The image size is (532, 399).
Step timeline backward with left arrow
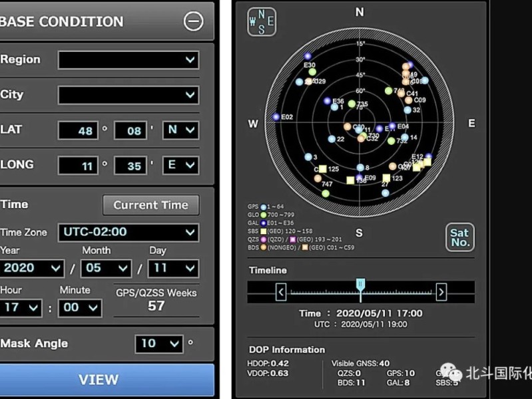click(x=281, y=291)
